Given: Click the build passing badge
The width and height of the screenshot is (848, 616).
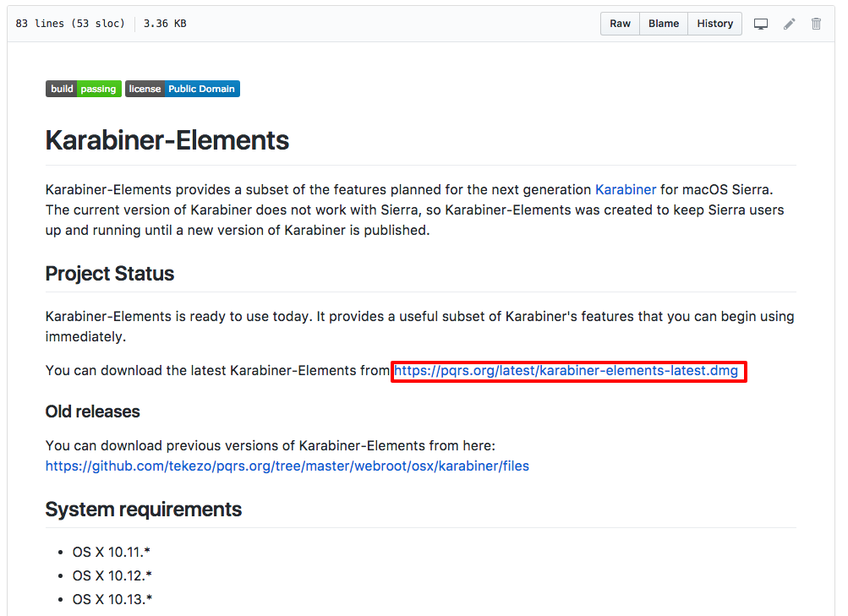Looking at the screenshot, I should point(84,89).
